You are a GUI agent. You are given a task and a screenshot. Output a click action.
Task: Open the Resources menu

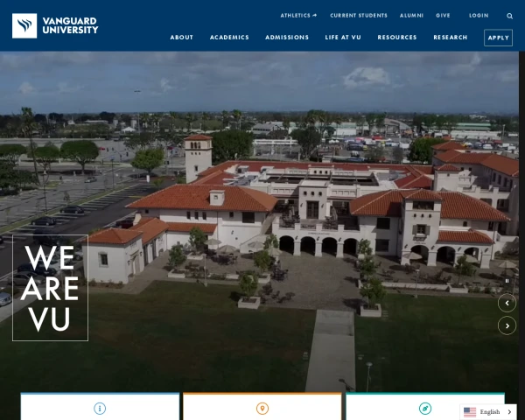[397, 38]
